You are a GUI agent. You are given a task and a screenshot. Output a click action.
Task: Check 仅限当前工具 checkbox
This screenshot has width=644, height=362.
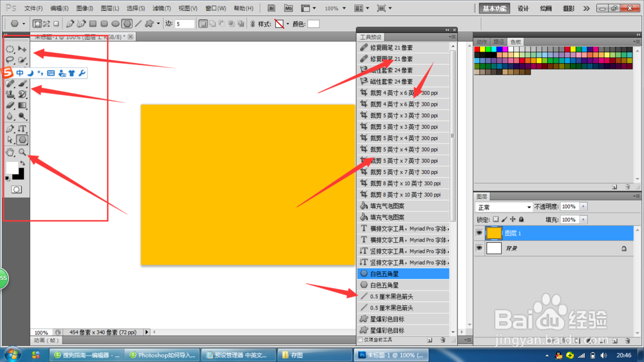click(x=360, y=340)
